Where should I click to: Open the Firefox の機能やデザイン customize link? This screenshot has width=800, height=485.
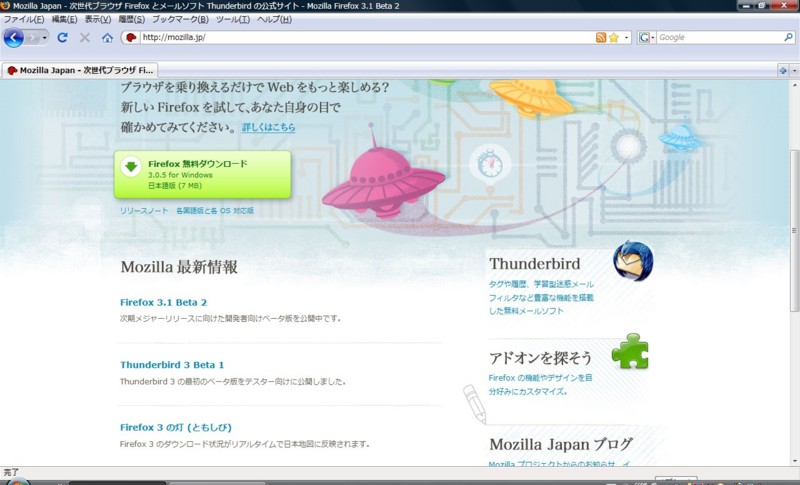(x=540, y=385)
